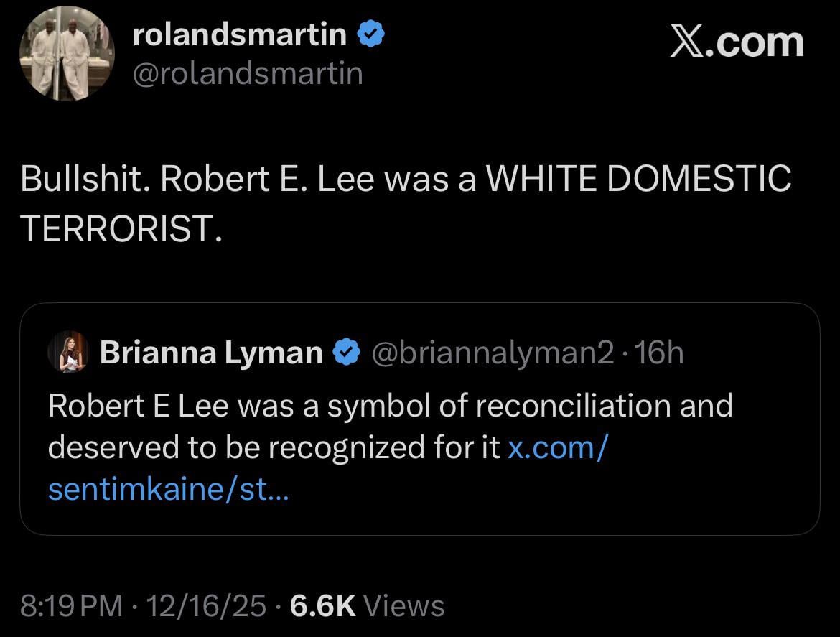840x637 pixels.
Task: Click the X logo in the X.com watermark
Action: pos(689,42)
